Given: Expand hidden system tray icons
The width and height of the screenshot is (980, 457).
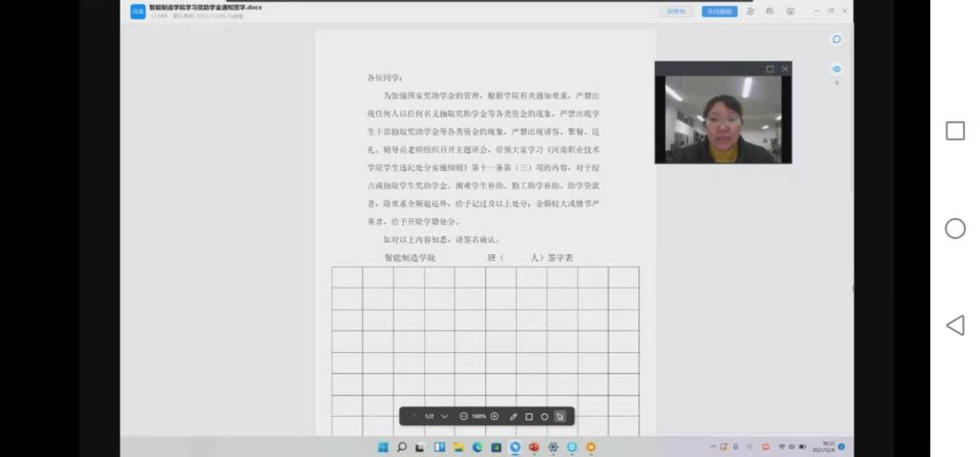Looking at the screenshot, I should tap(712, 446).
